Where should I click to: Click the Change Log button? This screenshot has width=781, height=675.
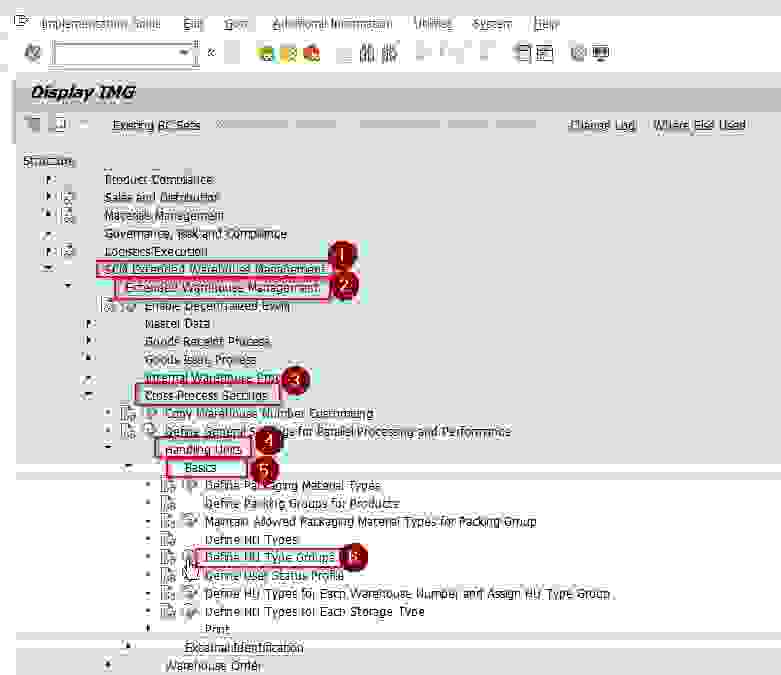point(602,125)
